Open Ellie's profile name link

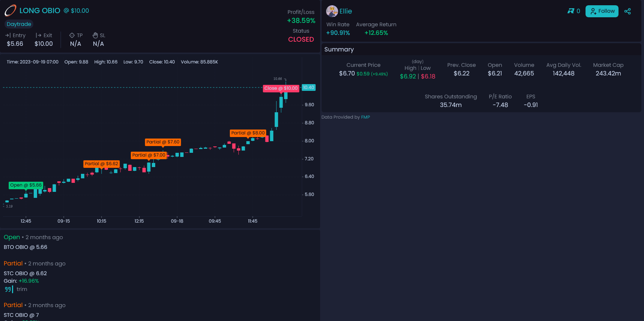pyautogui.click(x=346, y=11)
